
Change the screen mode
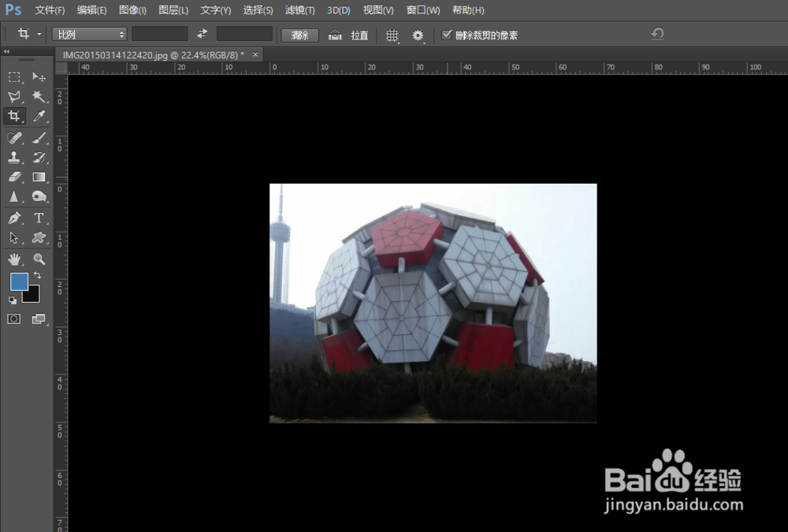pyautogui.click(x=38, y=318)
